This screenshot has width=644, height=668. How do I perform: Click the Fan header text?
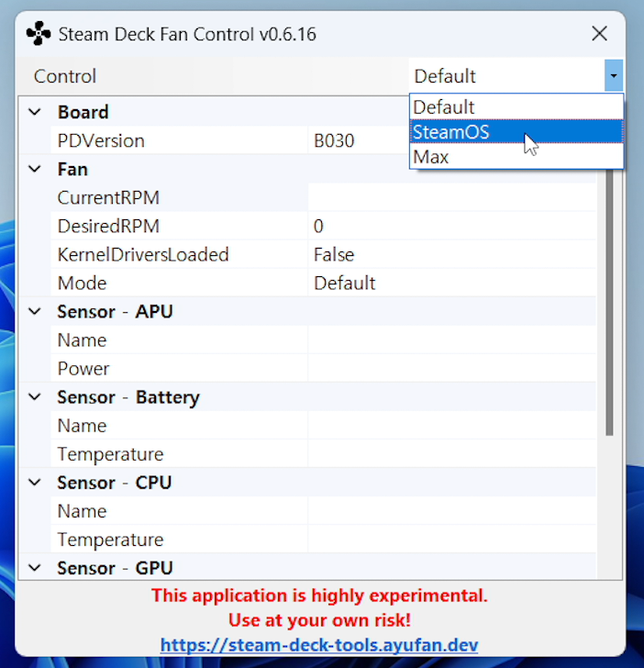pos(72,169)
